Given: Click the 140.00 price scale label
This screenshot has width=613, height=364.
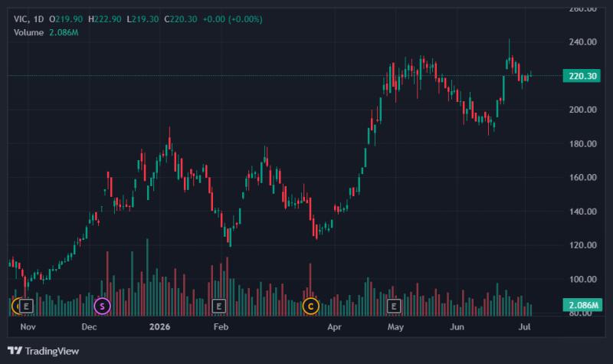Looking at the screenshot, I should 582,212.
